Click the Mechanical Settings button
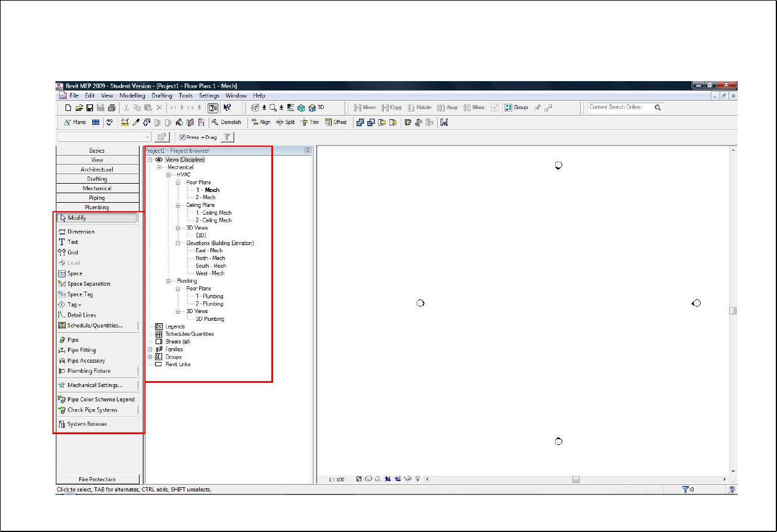Image resolution: width=777 pixels, height=532 pixels. click(94, 385)
